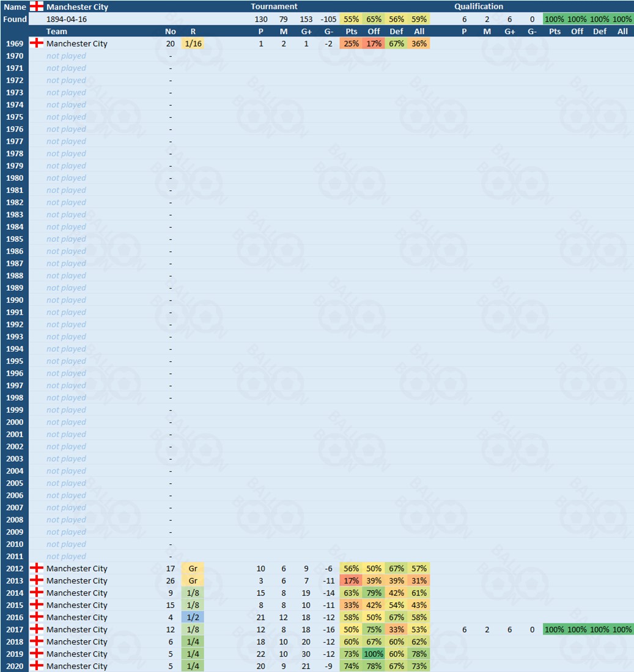Viewport: 634px width, 672px height.
Task: Click the England flag in the 2012 row
Action: (37, 568)
